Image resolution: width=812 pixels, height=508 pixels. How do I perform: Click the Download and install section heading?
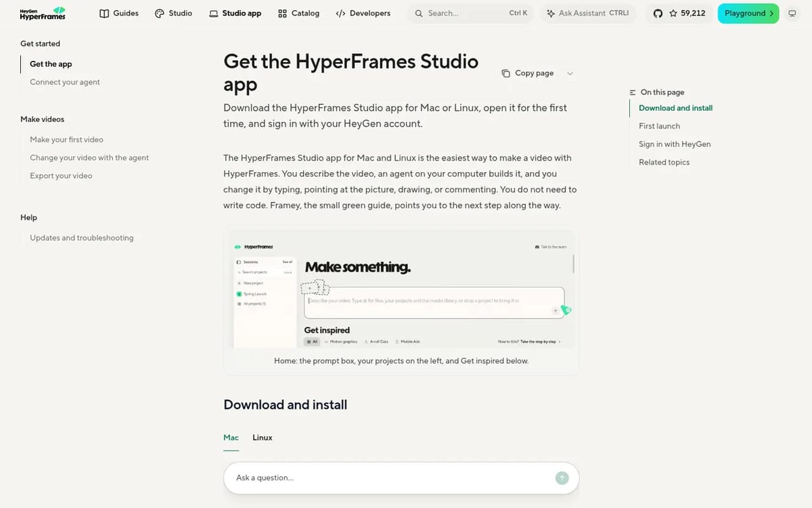pyautogui.click(x=285, y=404)
